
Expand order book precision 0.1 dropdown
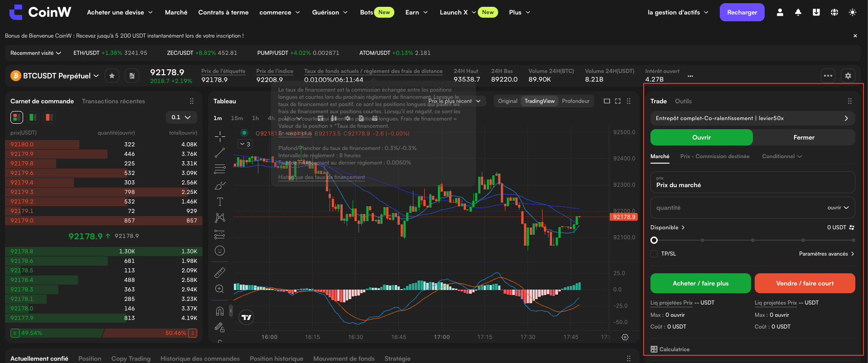pyautogui.click(x=181, y=117)
